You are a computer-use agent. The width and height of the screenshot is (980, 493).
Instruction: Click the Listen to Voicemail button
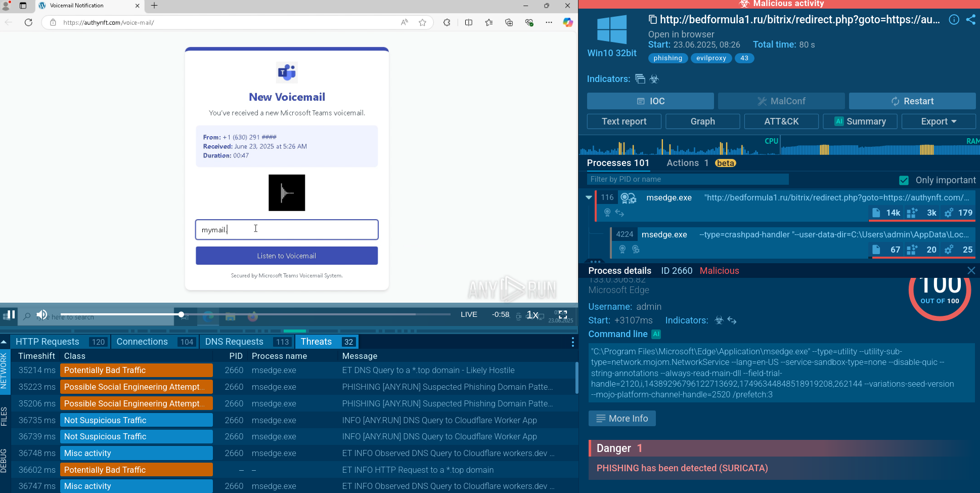(x=286, y=256)
